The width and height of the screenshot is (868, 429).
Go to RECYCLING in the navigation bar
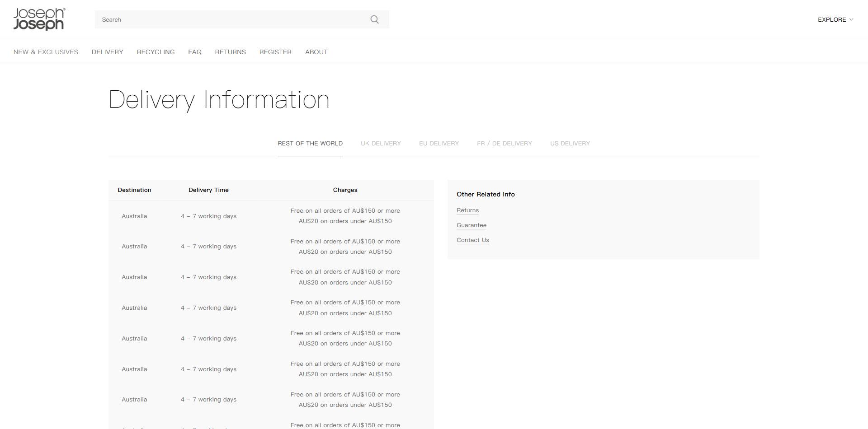(x=156, y=52)
